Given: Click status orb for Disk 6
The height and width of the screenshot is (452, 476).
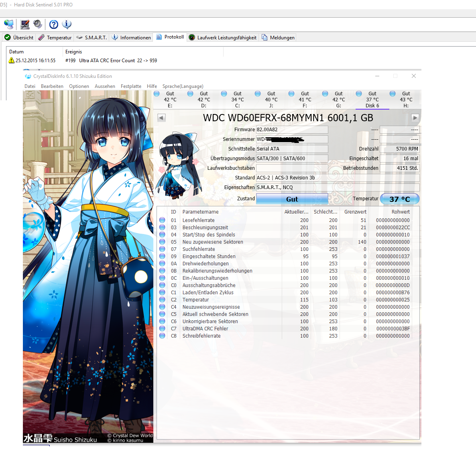Looking at the screenshot, I should pos(359,94).
